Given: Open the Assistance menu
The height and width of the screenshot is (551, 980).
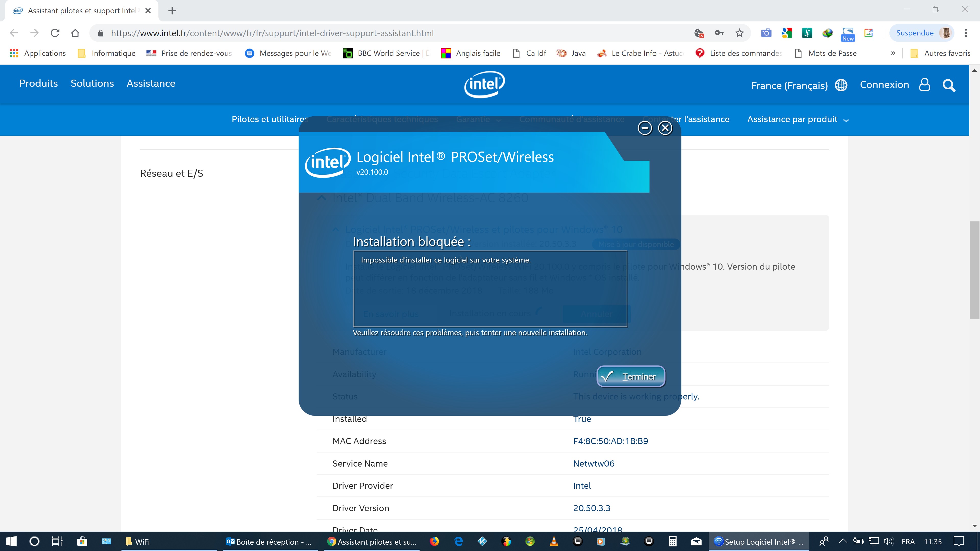Looking at the screenshot, I should 151,83.
